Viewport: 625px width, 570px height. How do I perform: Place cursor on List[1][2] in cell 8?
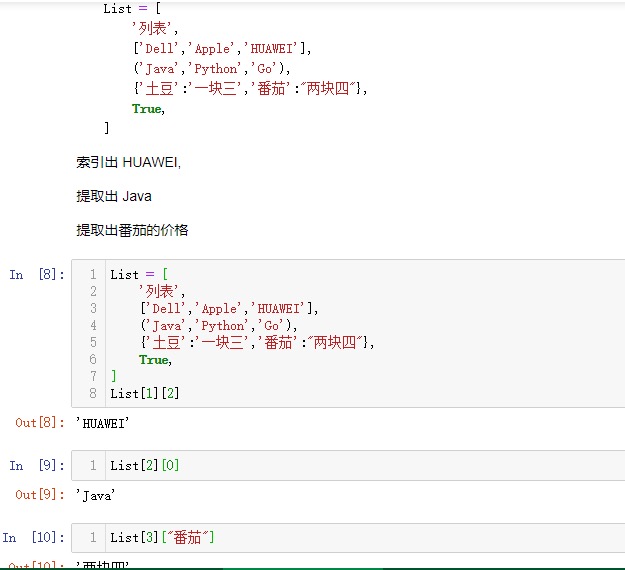click(x=145, y=393)
